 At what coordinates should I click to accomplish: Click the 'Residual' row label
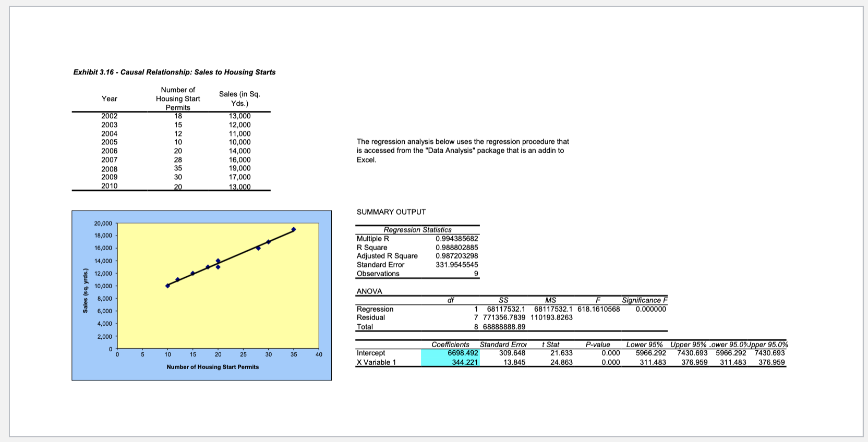(371, 317)
